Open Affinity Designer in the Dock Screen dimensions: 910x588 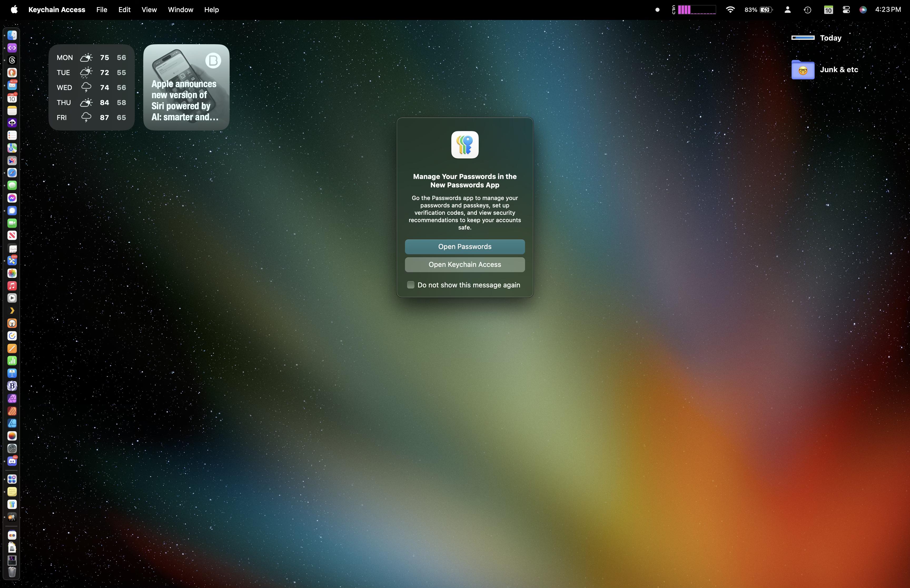[12, 423]
